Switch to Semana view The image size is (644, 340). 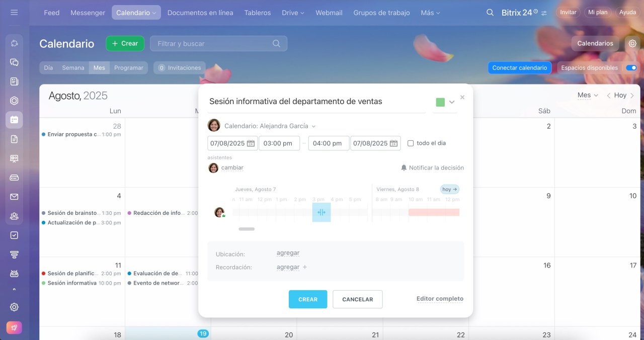[x=73, y=68]
